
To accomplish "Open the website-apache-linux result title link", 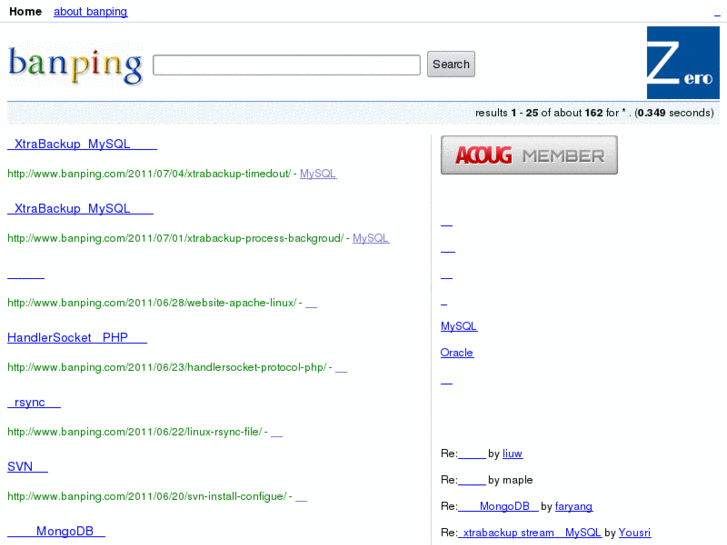I will (x=26, y=273).
